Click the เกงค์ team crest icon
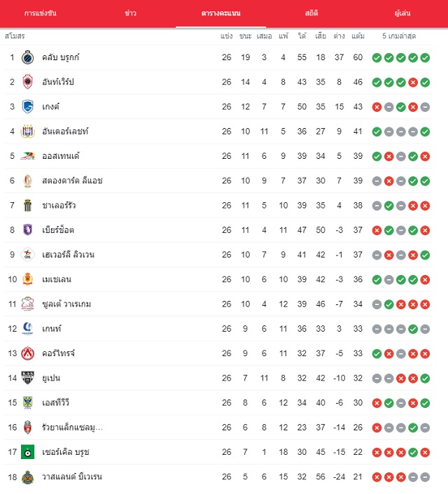The height and width of the screenshot is (494, 448). click(28, 106)
